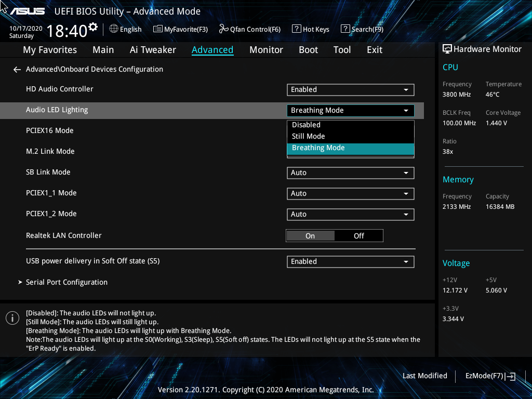Open the Tool tab

[342, 50]
